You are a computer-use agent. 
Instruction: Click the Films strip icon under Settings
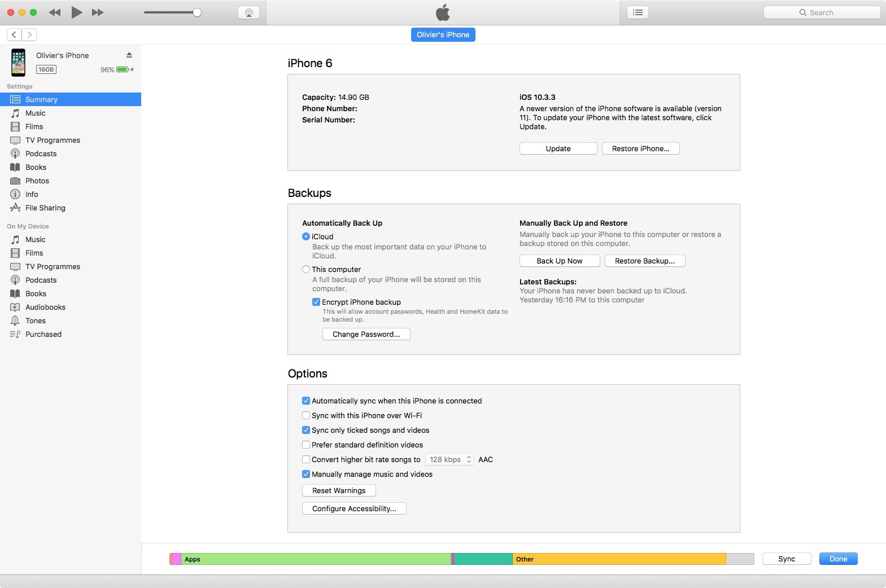[15, 126]
